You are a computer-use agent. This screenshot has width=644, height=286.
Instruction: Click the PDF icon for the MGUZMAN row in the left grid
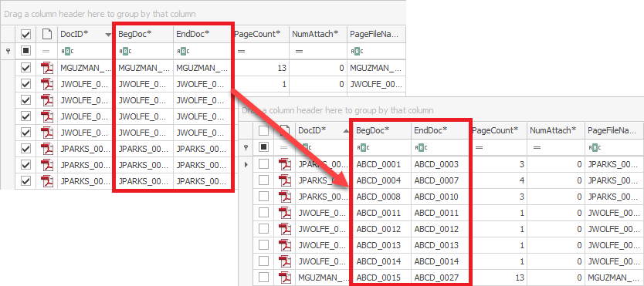point(47,68)
